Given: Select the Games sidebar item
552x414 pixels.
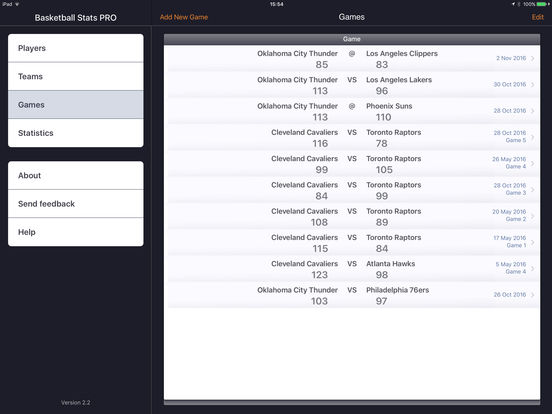Looking at the screenshot, I should click(76, 105).
